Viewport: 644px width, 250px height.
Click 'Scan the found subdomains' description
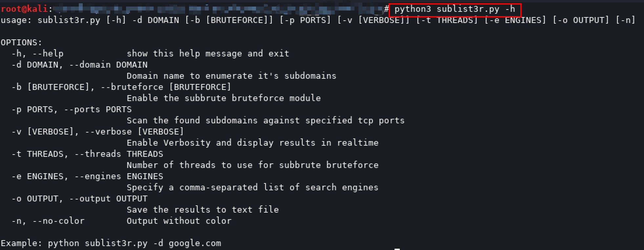coord(266,120)
